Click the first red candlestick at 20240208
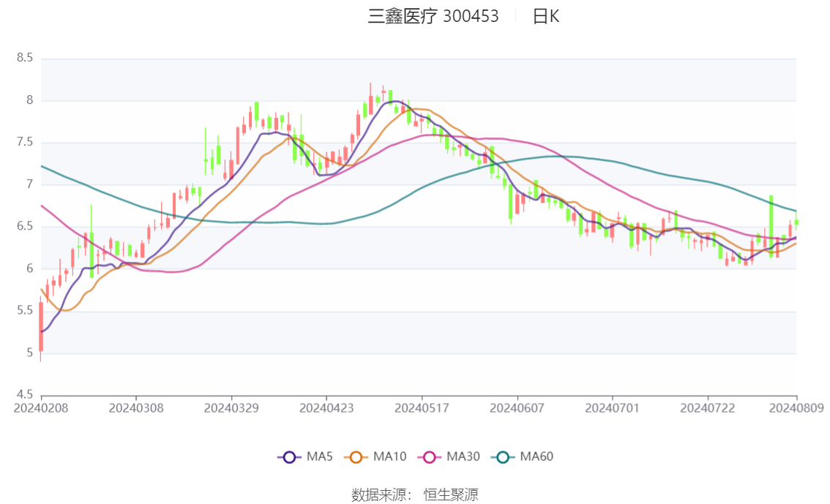This screenshot has height=504, width=830. point(41,327)
